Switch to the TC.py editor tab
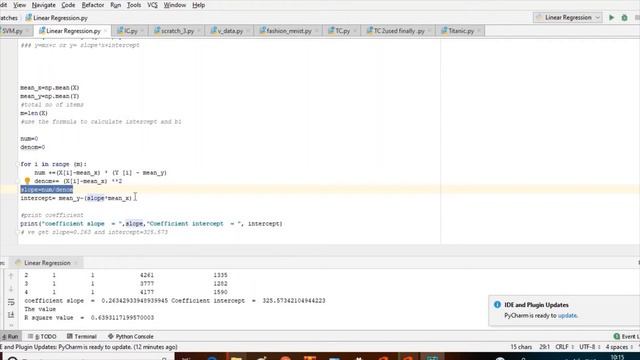640x360 pixels. (342, 31)
